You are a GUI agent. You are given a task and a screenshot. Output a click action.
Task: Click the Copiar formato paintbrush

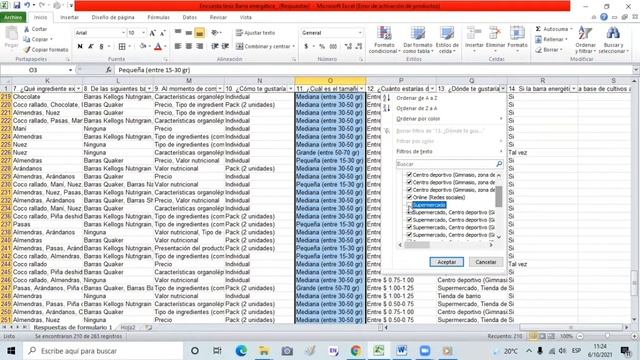(x=27, y=49)
